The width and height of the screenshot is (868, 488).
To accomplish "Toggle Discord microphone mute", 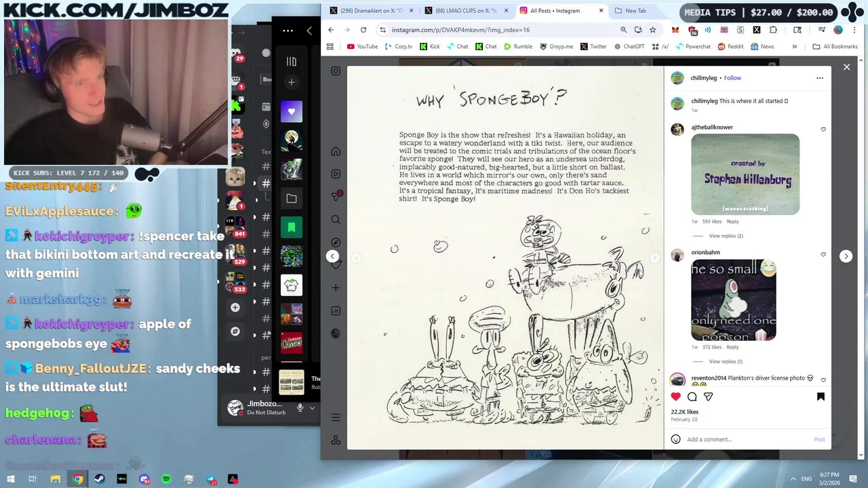I will pyautogui.click(x=300, y=407).
